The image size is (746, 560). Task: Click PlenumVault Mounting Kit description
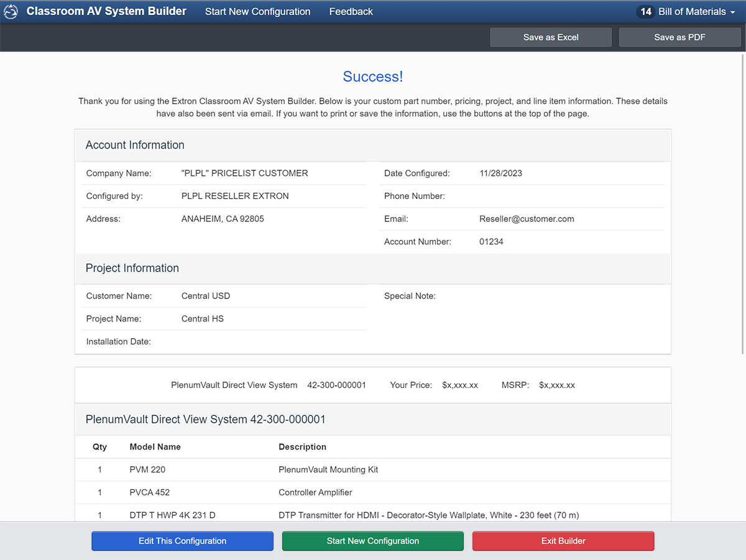pyautogui.click(x=328, y=470)
